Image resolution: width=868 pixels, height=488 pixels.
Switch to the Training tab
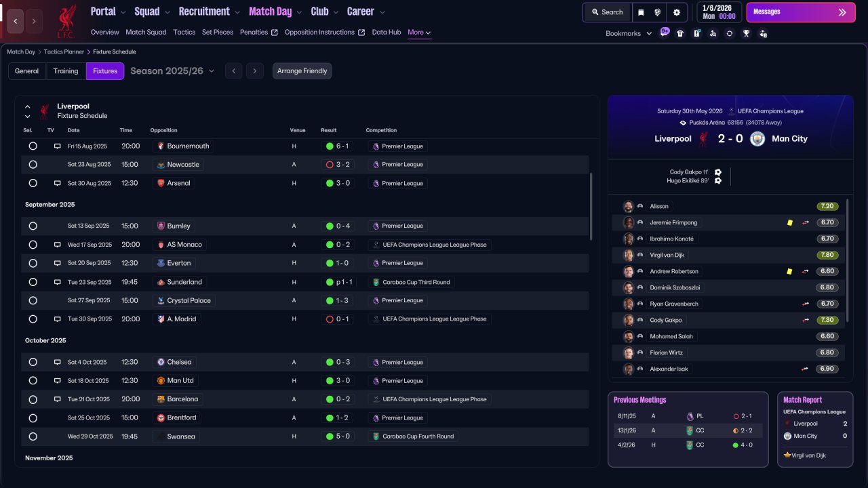(66, 71)
